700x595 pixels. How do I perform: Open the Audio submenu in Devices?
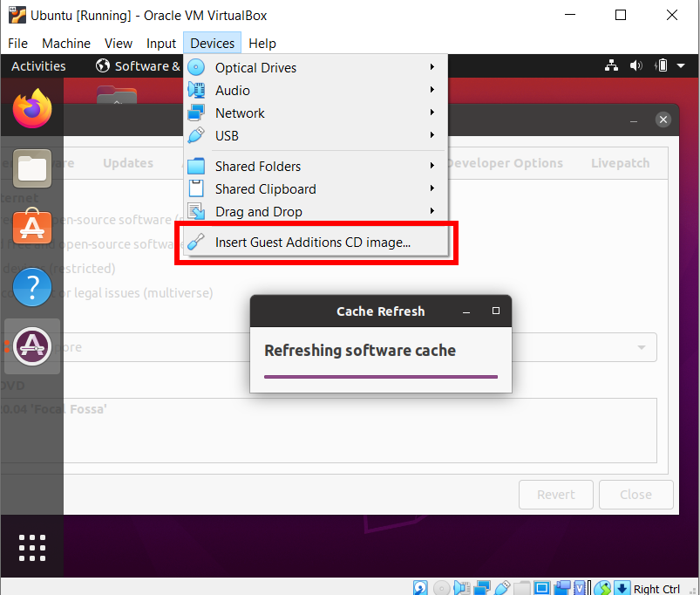316,90
